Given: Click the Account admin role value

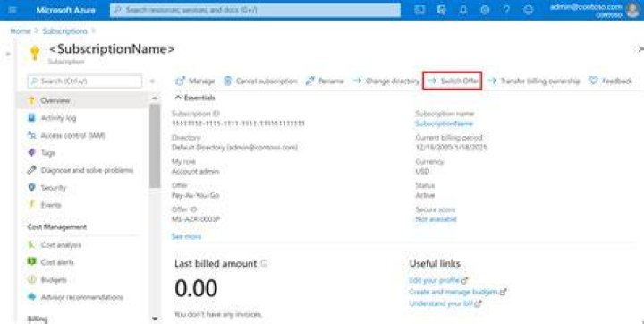Looking at the screenshot, I should (195, 171).
